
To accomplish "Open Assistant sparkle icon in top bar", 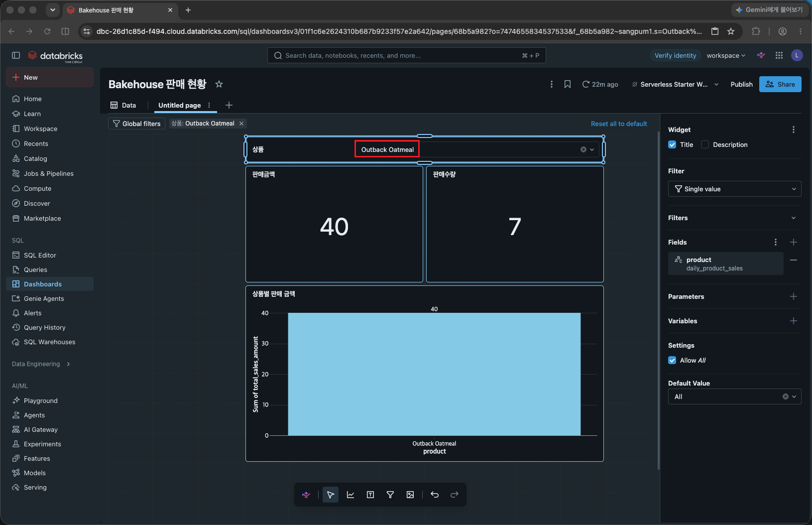I will click(x=761, y=55).
